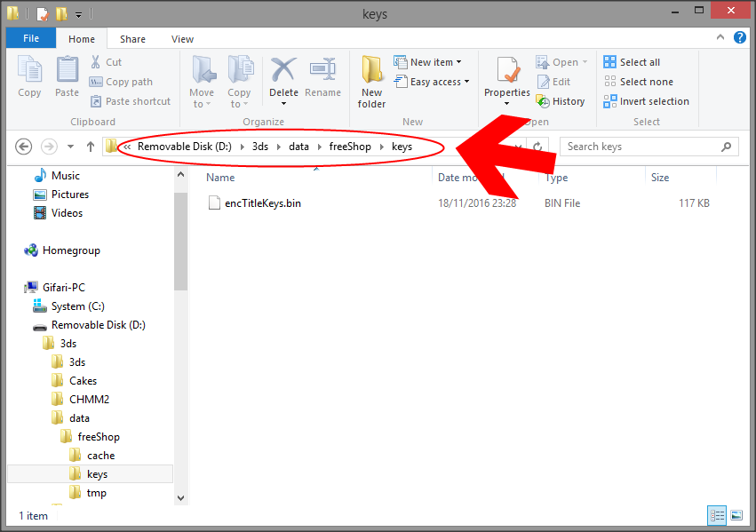This screenshot has width=756, height=532.
Task: Click Removable Disk (D:) in address bar
Action: point(184,147)
